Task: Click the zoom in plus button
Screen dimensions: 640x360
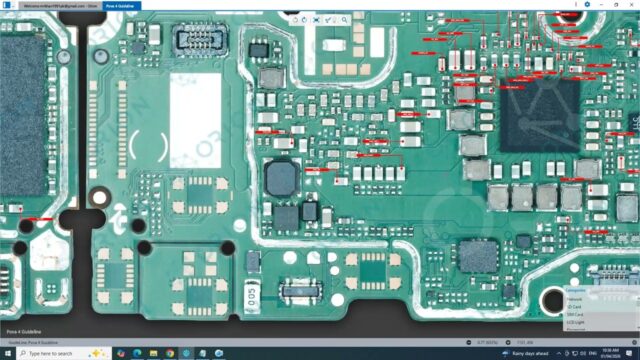Action: tap(508, 342)
